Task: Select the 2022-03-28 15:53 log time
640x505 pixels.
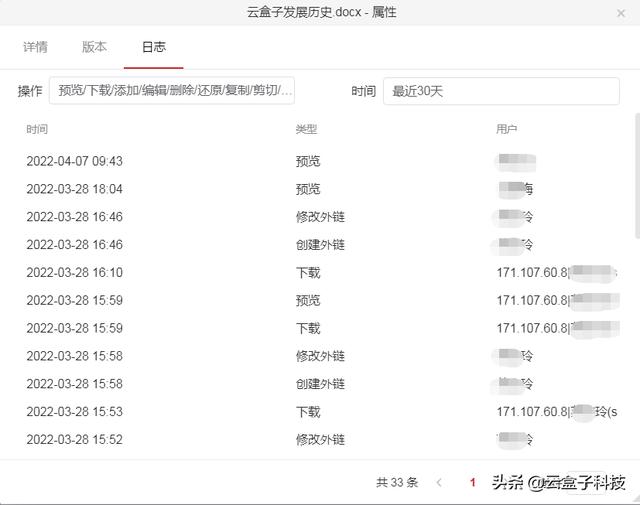Action: pyautogui.click(x=75, y=412)
